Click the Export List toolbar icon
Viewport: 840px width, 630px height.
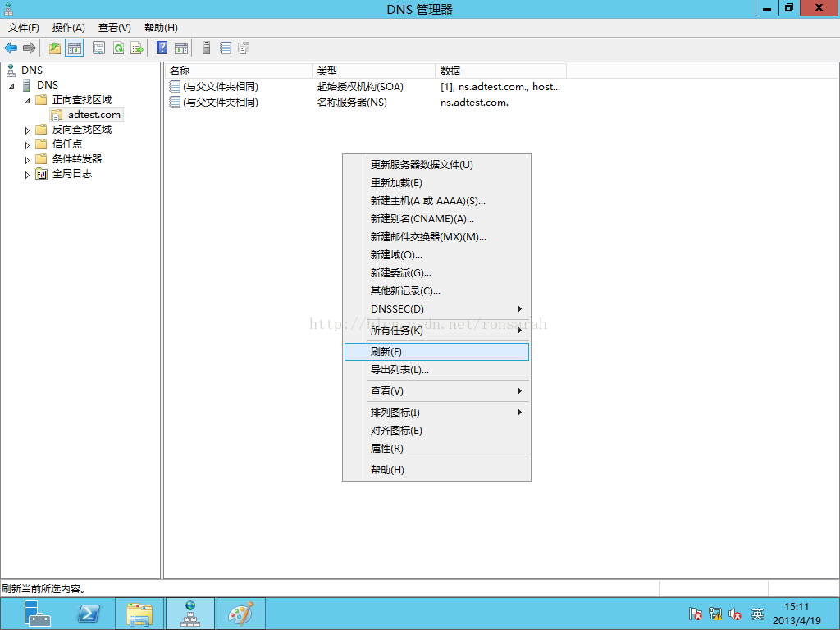pos(137,48)
